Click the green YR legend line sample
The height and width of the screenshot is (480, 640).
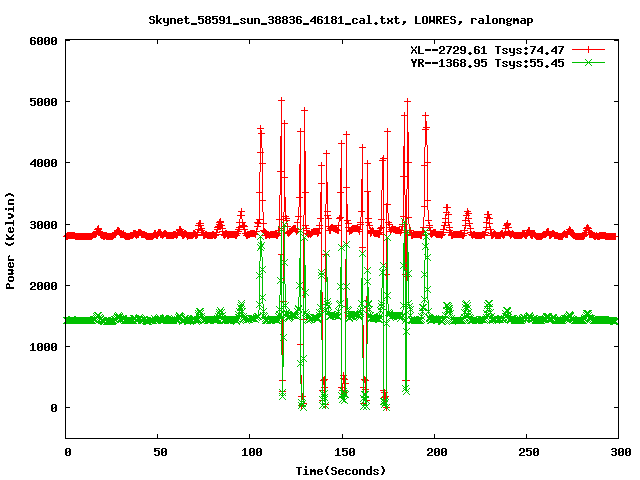point(588,63)
